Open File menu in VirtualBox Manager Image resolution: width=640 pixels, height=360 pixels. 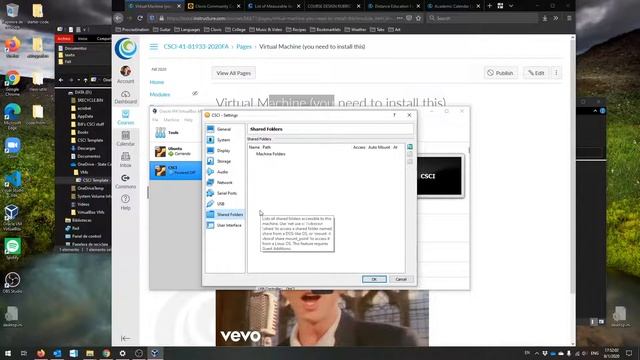pos(155,120)
